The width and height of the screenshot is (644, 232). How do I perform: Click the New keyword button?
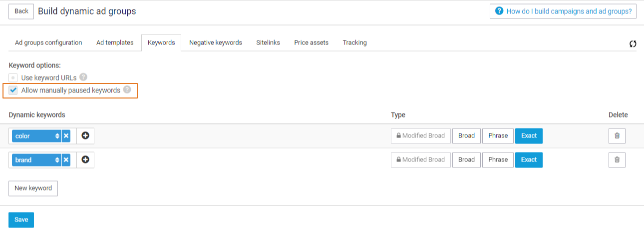[33, 188]
